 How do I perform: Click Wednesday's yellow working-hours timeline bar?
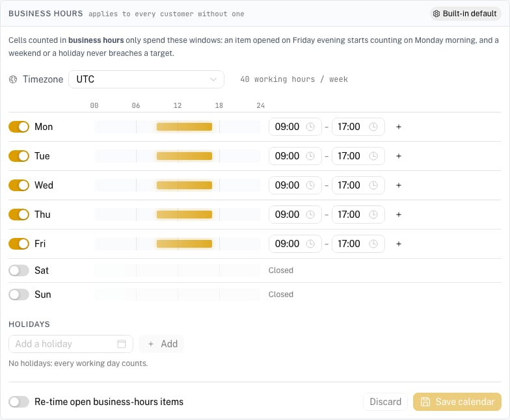185,185
